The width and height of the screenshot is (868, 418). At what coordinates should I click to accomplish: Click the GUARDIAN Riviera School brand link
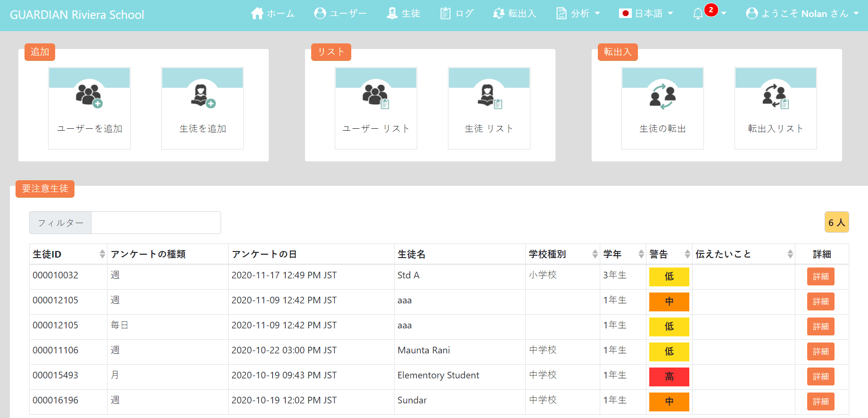click(77, 15)
